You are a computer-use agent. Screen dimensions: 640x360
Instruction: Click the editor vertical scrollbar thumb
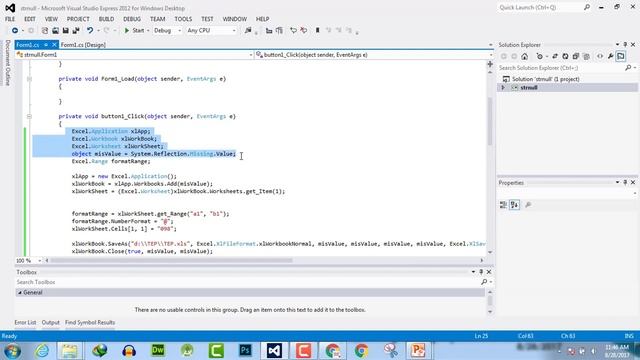490,121
